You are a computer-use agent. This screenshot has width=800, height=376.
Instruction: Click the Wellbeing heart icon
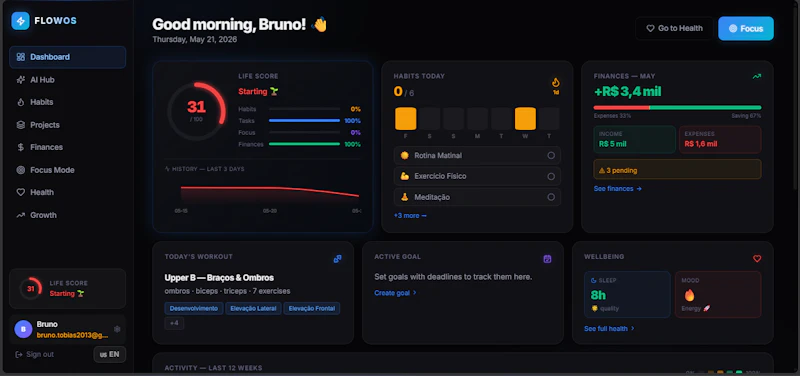tap(757, 259)
